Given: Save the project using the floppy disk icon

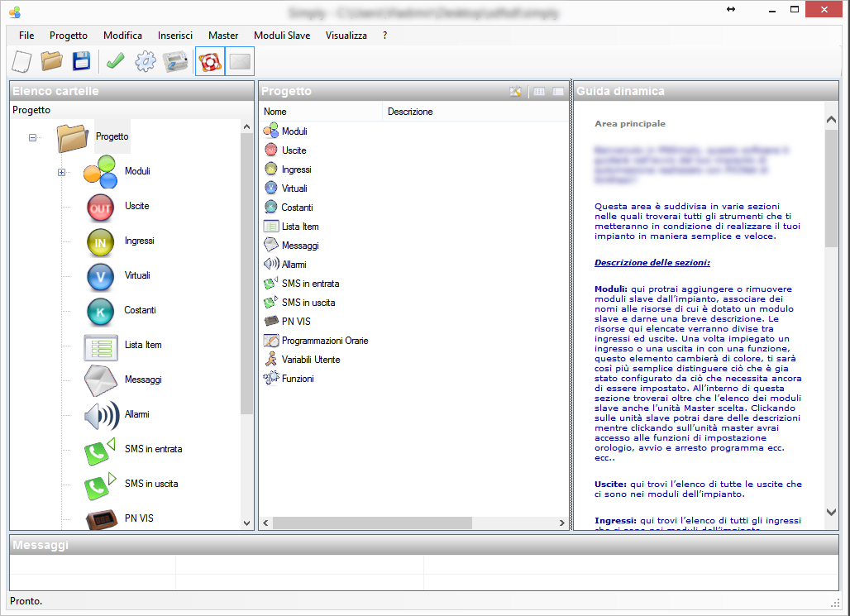Looking at the screenshot, I should point(81,60).
